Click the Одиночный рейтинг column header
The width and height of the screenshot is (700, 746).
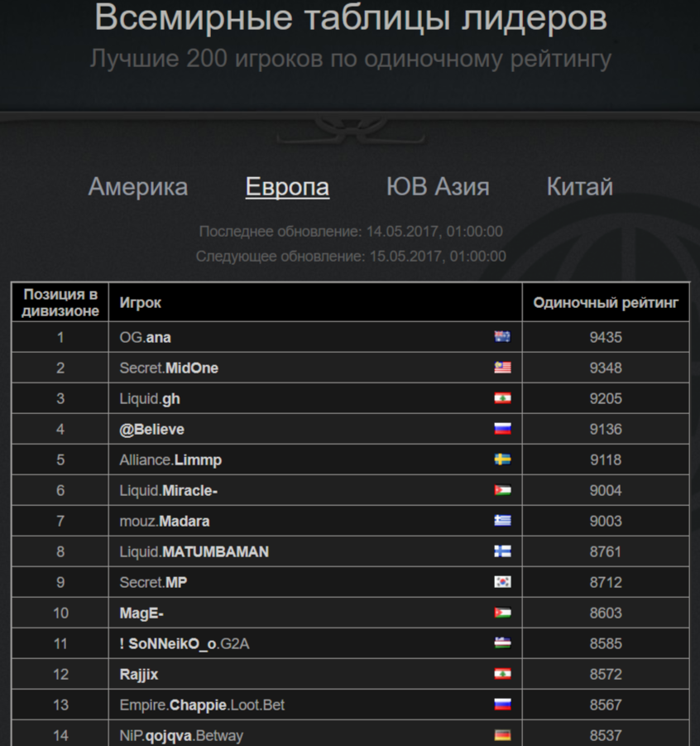coord(606,302)
